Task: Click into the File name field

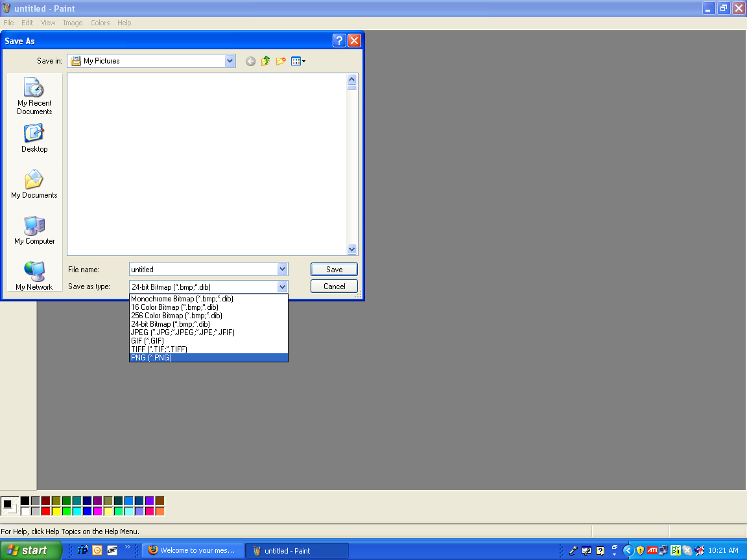Action: [x=204, y=269]
